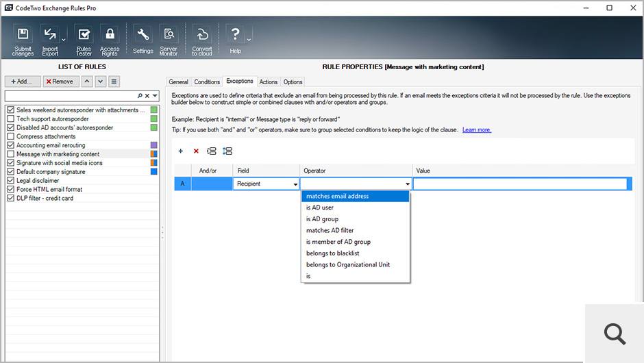Choose 'belongs to Organizational Unit' operator
Viewport: 644px width, 363px height.
(x=356, y=265)
